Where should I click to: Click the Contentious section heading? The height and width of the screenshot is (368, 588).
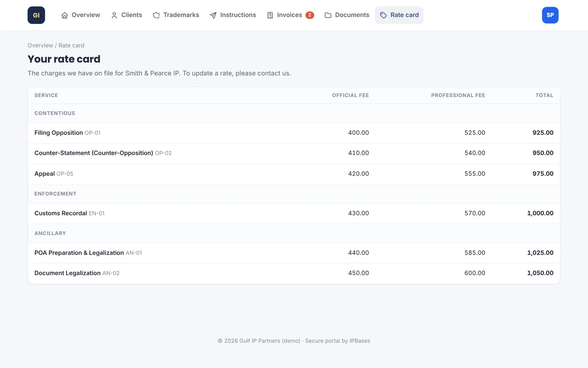55,113
